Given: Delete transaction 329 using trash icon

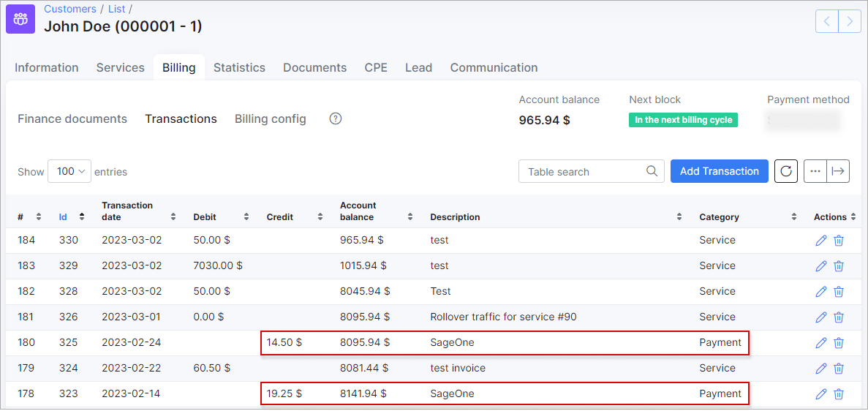Looking at the screenshot, I should point(839,266).
